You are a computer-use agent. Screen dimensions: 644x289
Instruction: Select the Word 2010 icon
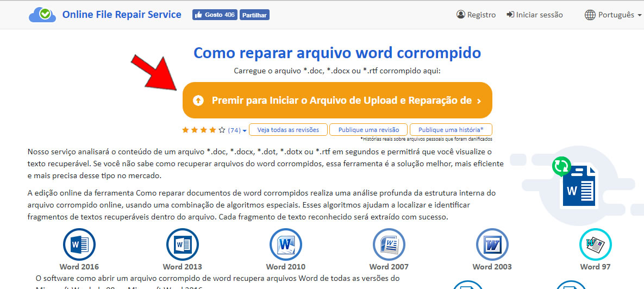(286, 244)
